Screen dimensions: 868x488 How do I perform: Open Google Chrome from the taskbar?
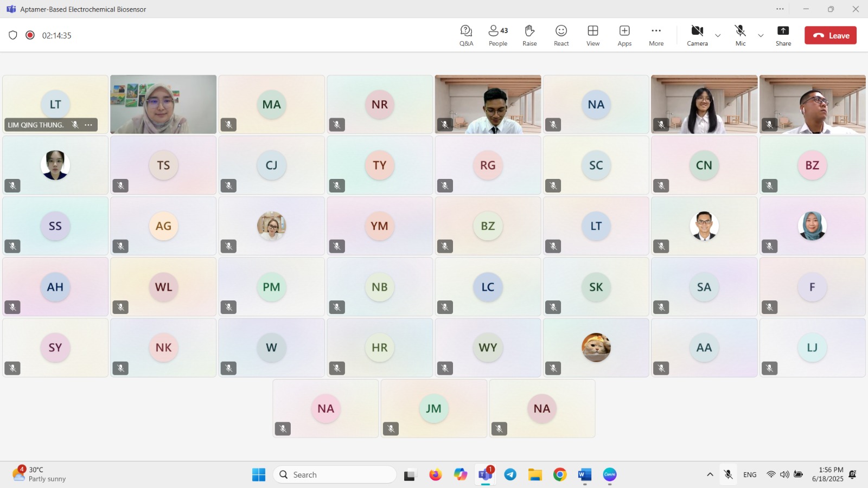[x=560, y=474]
